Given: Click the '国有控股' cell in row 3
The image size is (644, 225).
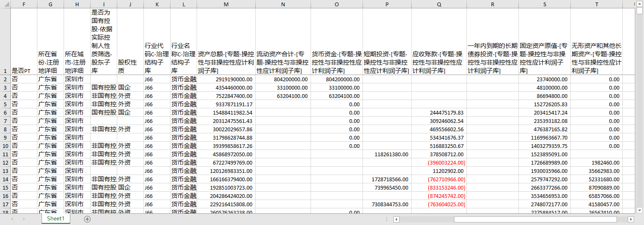Looking at the screenshot, I should click(x=104, y=87).
